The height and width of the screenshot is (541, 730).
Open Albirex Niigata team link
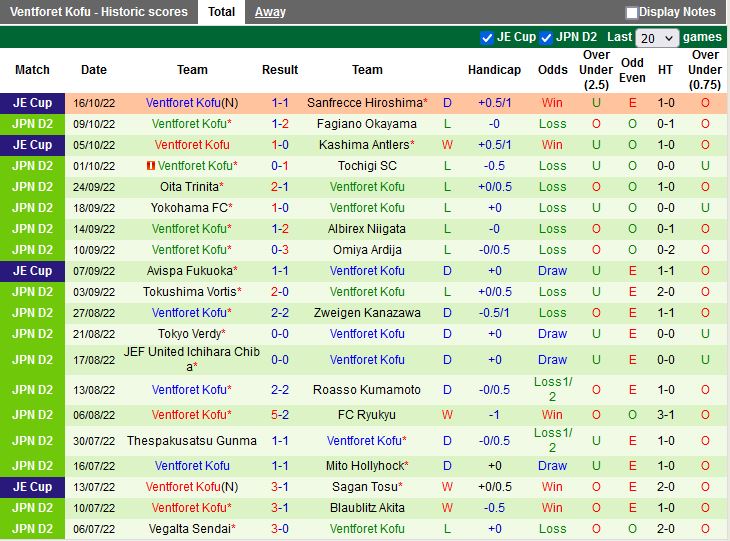pyautogui.click(x=367, y=229)
